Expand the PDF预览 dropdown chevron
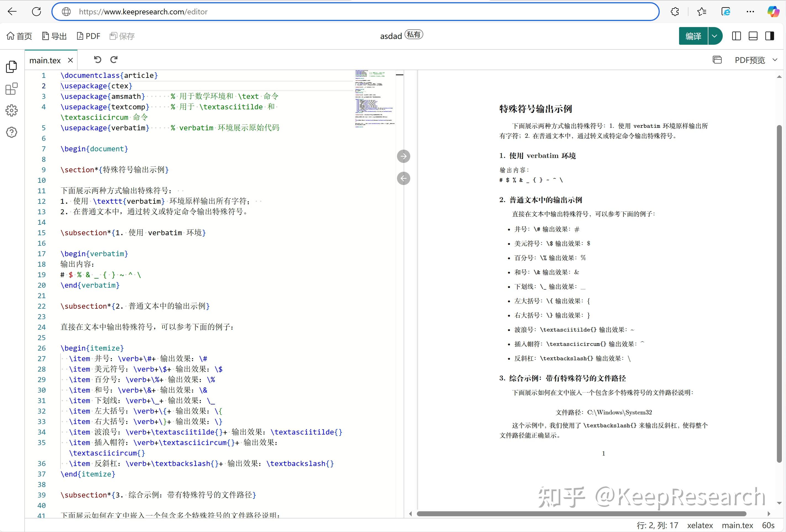This screenshot has height=532, width=786. [x=775, y=60]
